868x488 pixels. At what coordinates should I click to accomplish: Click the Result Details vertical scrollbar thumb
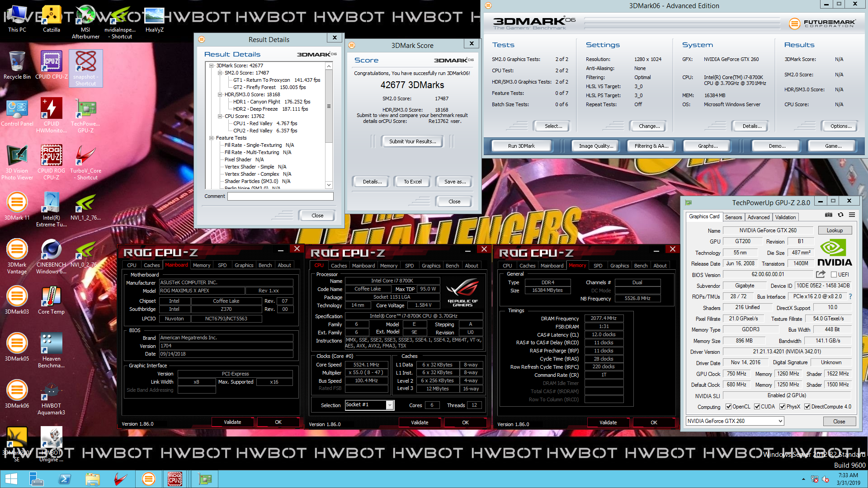329,107
